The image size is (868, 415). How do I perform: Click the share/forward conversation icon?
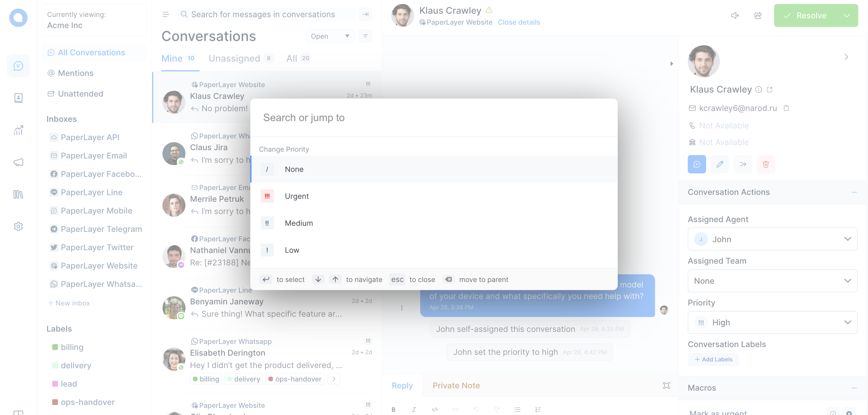tap(758, 15)
